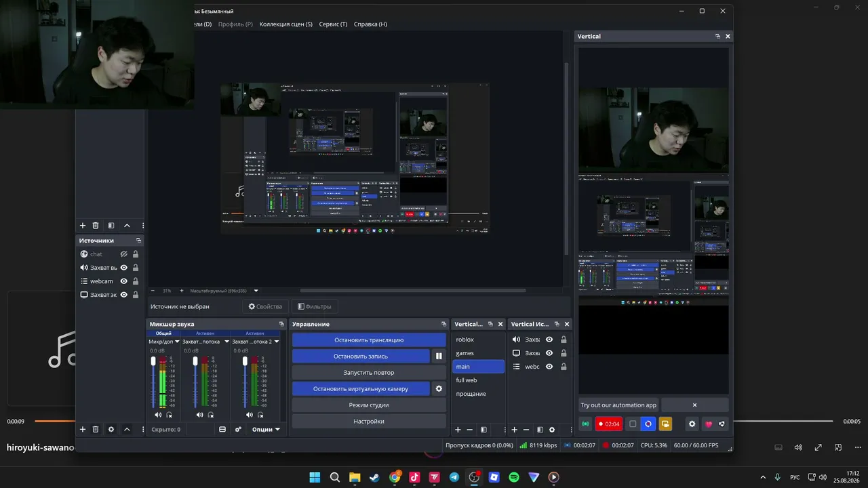The width and height of the screenshot is (868, 488).
Task: Open Настройки from the controls dock
Action: click(369, 421)
